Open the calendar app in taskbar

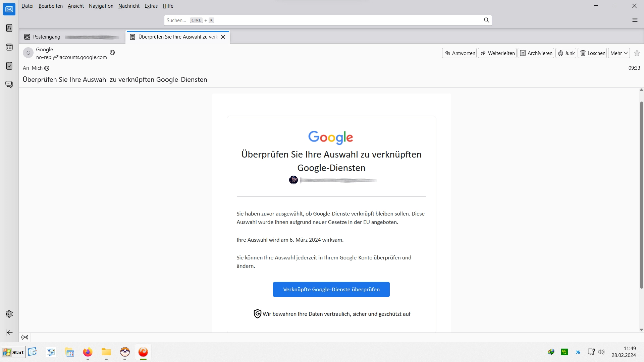tap(69, 352)
